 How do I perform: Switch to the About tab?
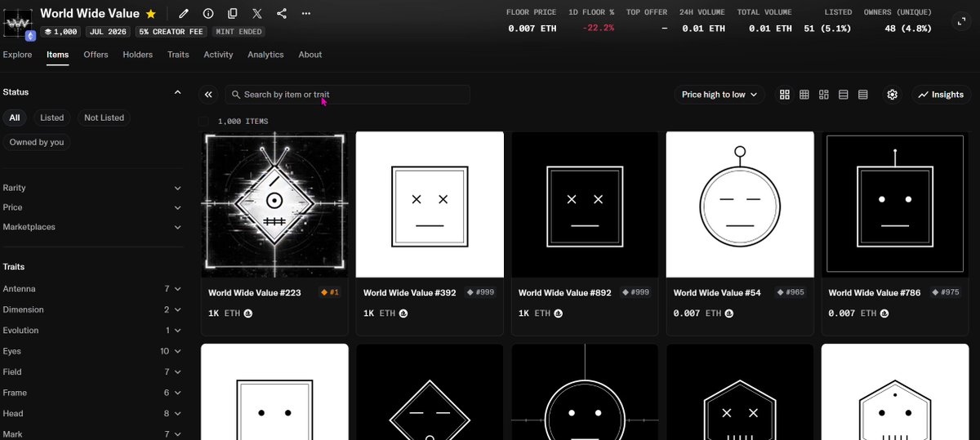pos(310,55)
